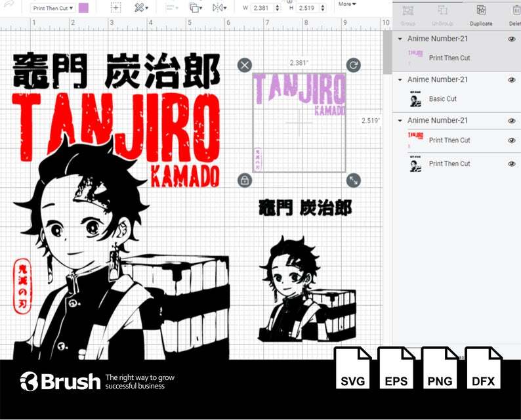Click the Width stepper arrows
Screen dimensions: 521x420
click(278, 8)
